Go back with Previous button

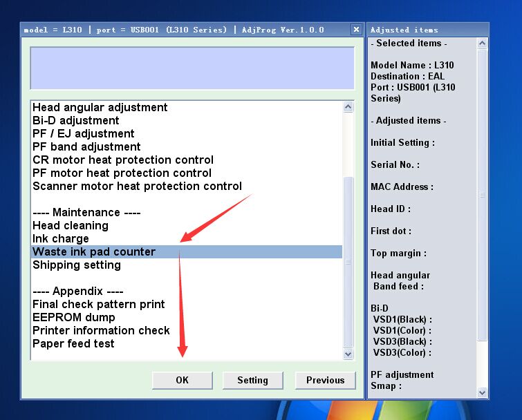[325, 380]
